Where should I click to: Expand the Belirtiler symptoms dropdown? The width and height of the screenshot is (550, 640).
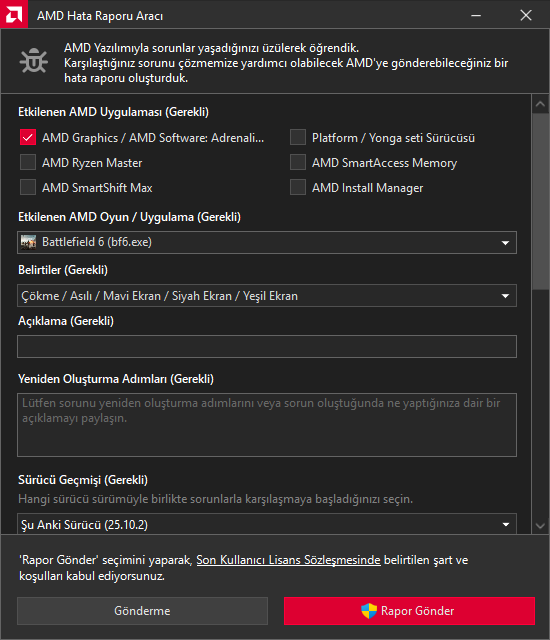coord(267,296)
